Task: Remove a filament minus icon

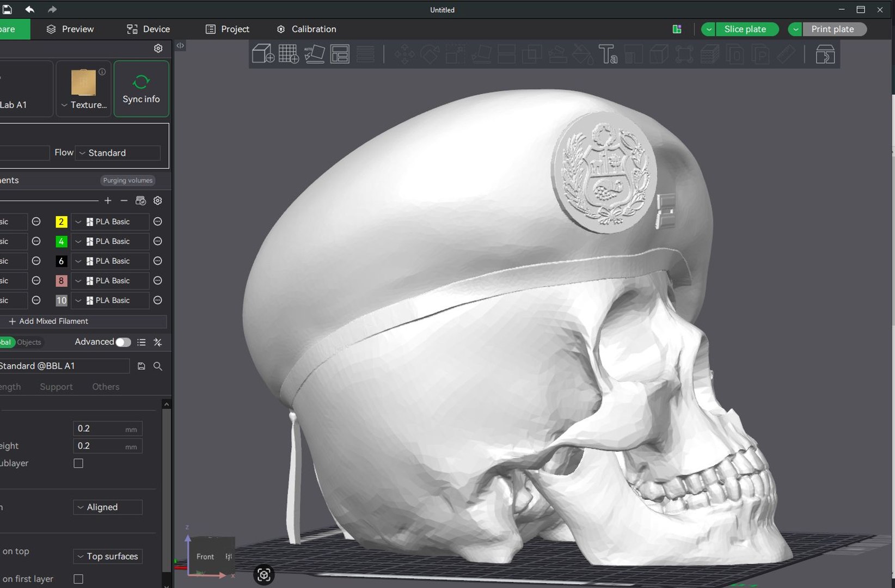Action: (x=124, y=201)
